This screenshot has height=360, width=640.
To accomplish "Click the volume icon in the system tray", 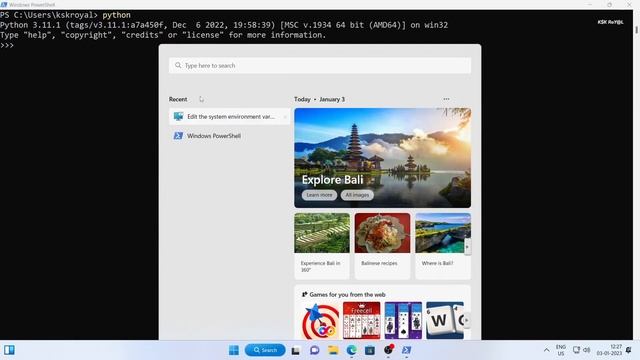I will pyautogui.click(x=587, y=350).
